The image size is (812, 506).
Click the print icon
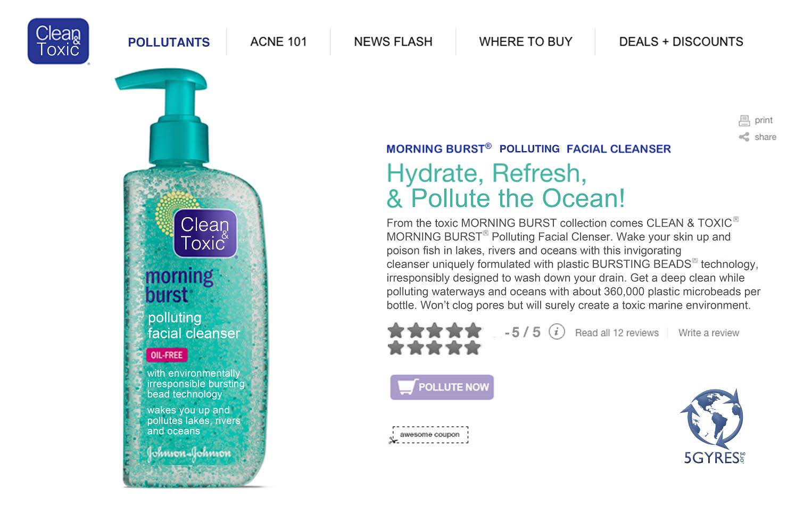tap(744, 120)
